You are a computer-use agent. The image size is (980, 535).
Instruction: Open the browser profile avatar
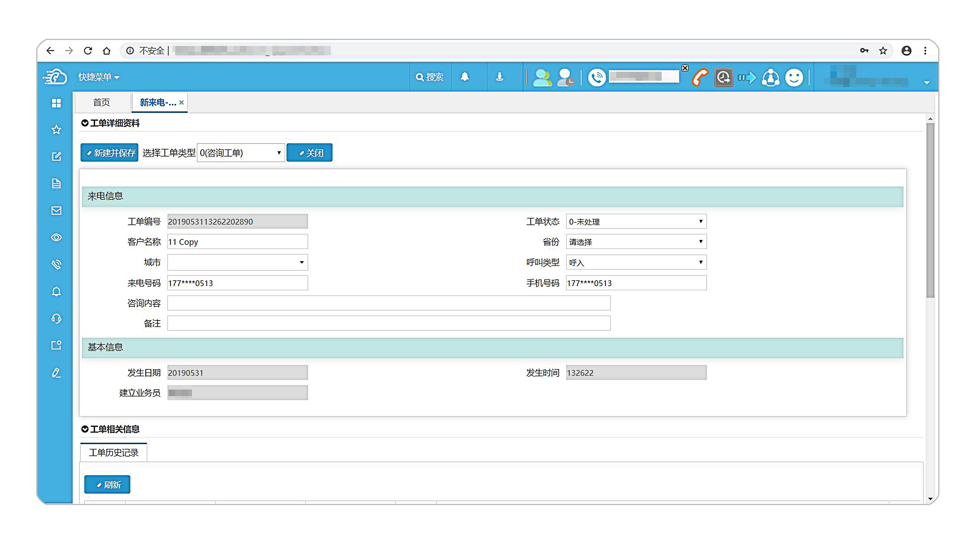tap(906, 50)
